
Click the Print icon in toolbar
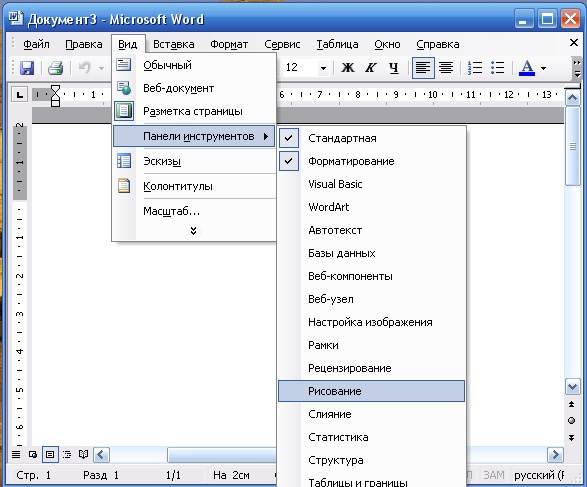click(x=55, y=68)
